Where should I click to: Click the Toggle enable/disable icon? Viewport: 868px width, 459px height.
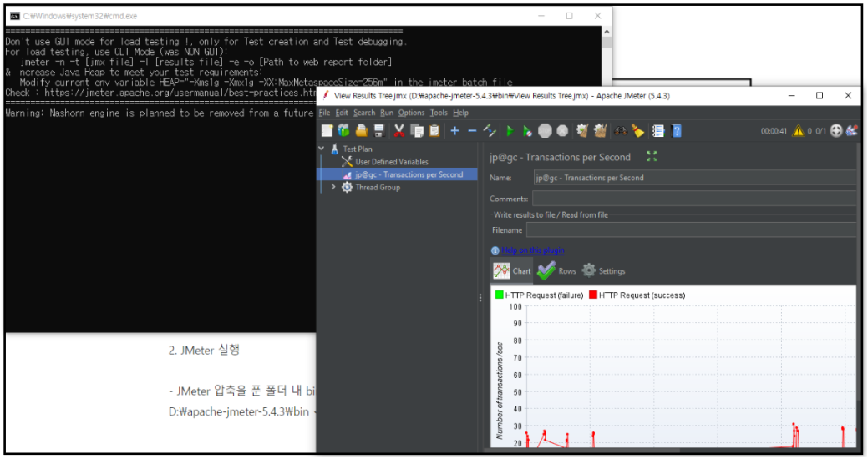[x=490, y=131]
